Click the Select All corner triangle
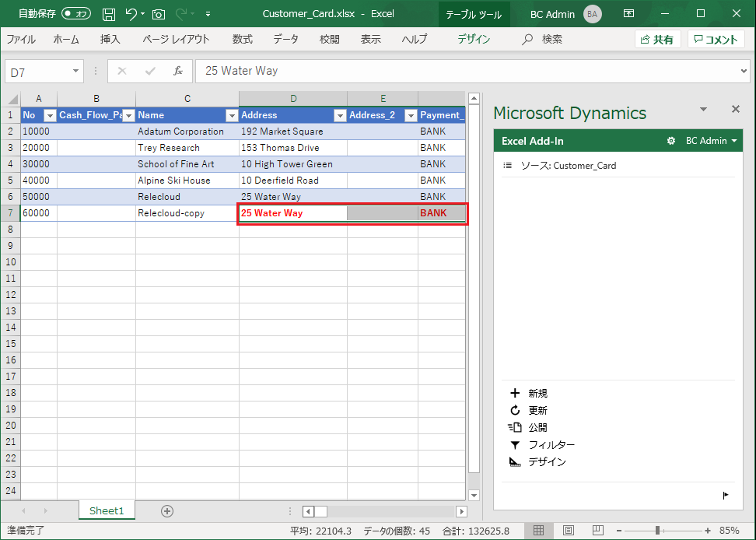Screen dimensions: 756x540 [12, 99]
